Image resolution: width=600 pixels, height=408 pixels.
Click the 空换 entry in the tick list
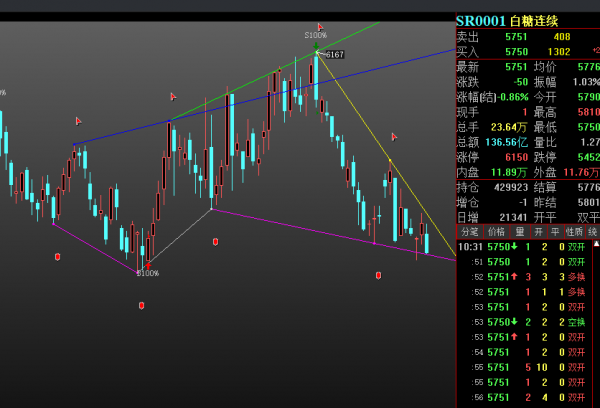(576, 322)
